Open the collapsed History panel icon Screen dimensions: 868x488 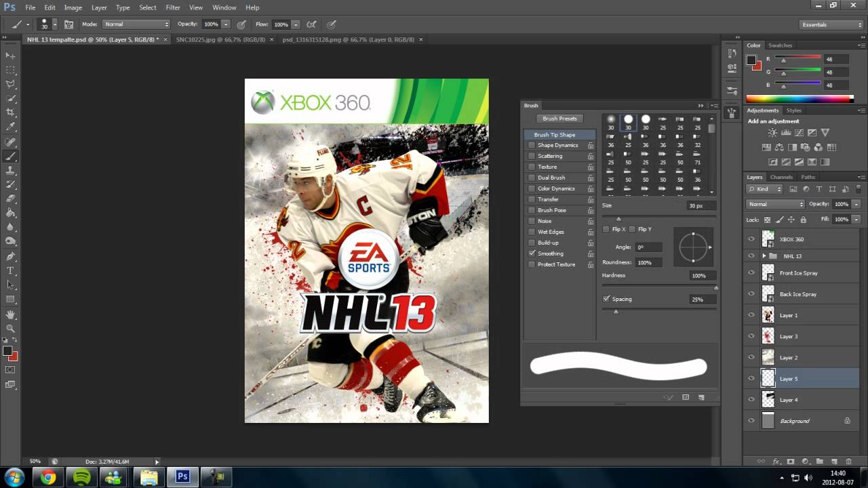[x=732, y=53]
